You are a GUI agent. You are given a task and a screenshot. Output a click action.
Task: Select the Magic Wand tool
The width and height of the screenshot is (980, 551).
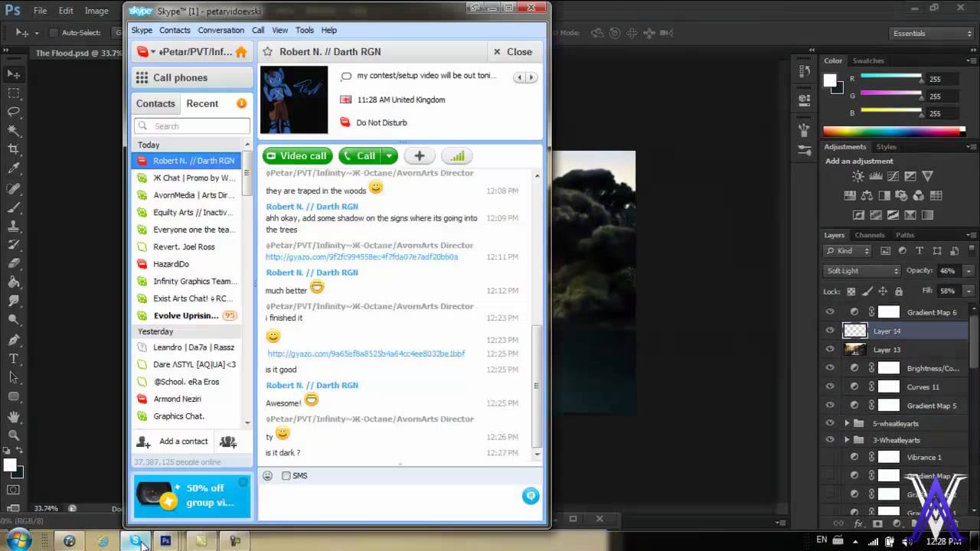tap(14, 131)
